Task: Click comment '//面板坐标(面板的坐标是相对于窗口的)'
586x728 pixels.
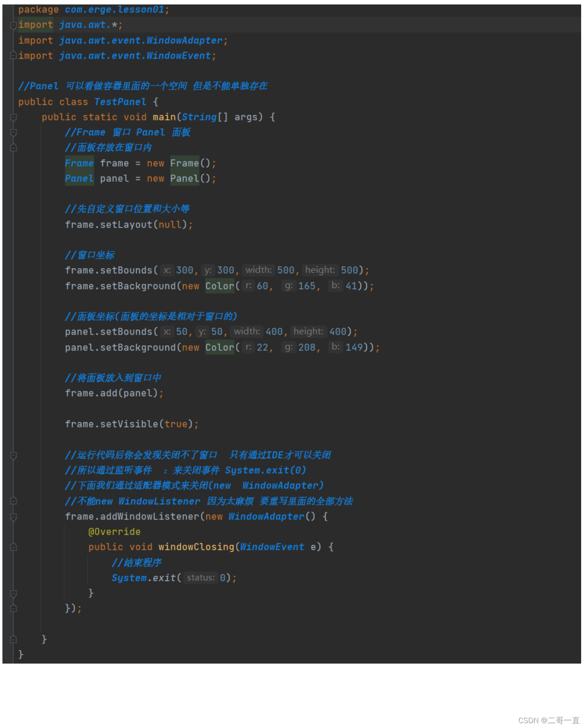Action: (x=151, y=316)
